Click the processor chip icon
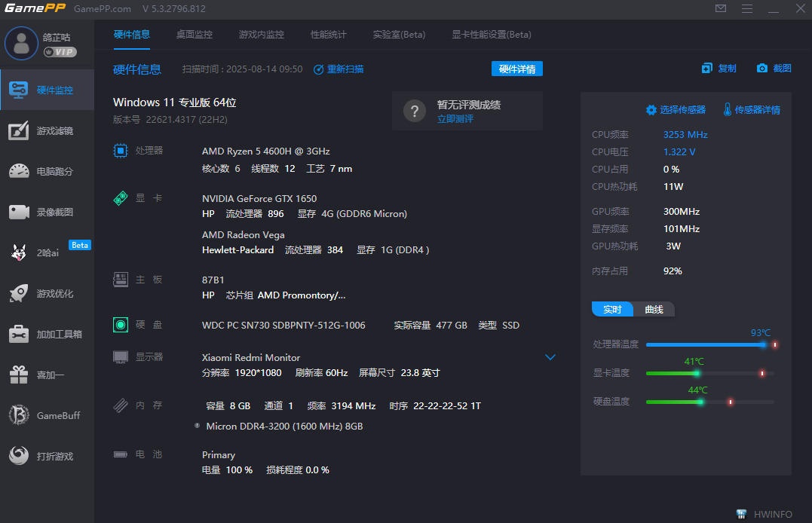Image resolution: width=812 pixels, height=523 pixels. pos(120,151)
